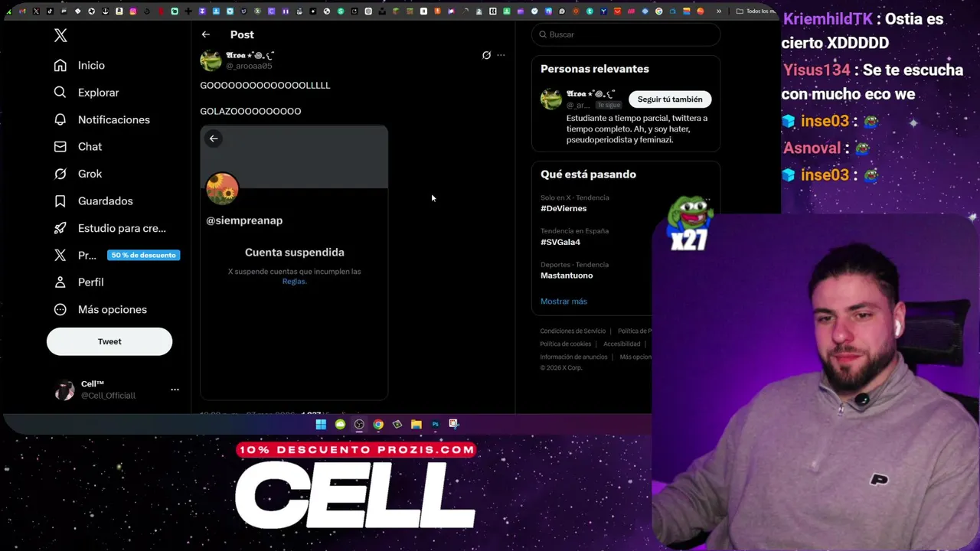Open the #SVGala4 trend
Screen dimensions: 980x551
[560, 242]
